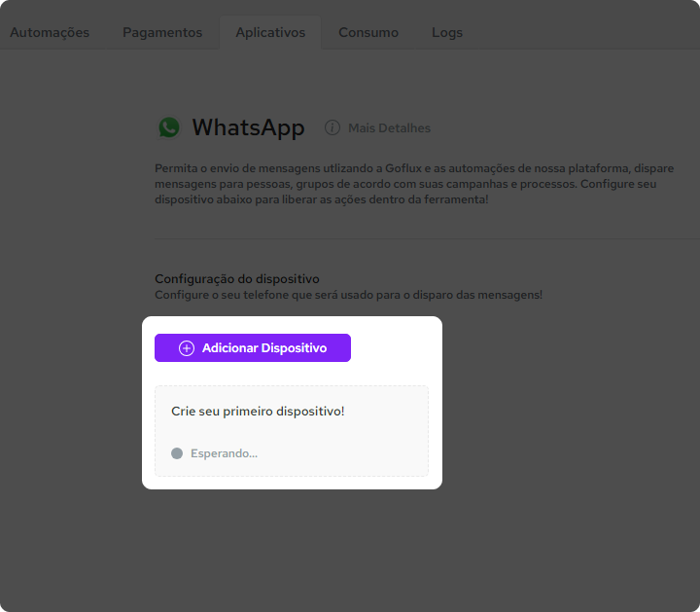Open the Logs tab
Screen dimensions: 700x612
coord(447,33)
